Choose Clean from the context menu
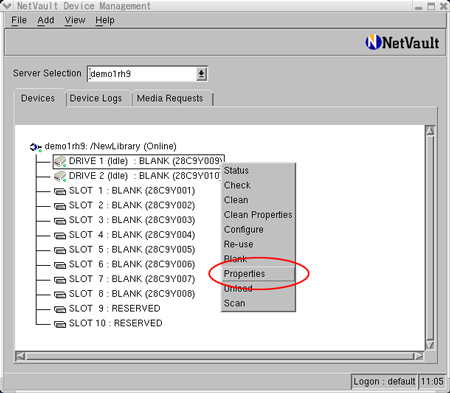Image resolution: width=450 pixels, height=393 pixels. pyautogui.click(x=258, y=200)
